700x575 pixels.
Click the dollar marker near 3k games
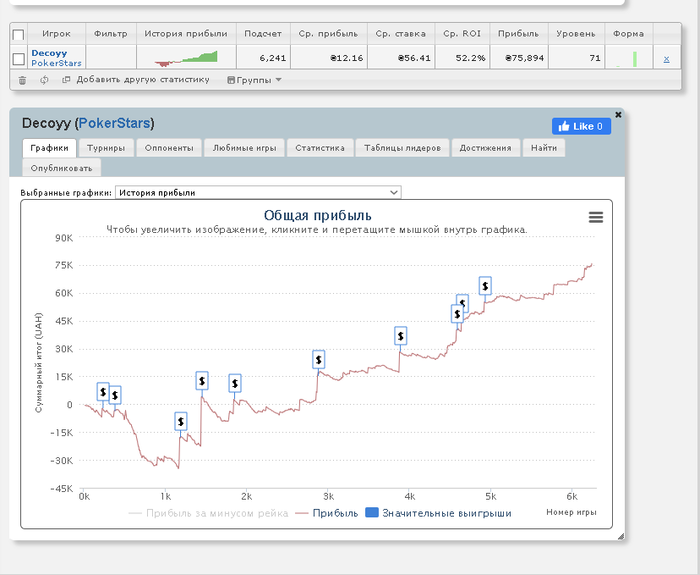(x=318, y=359)
